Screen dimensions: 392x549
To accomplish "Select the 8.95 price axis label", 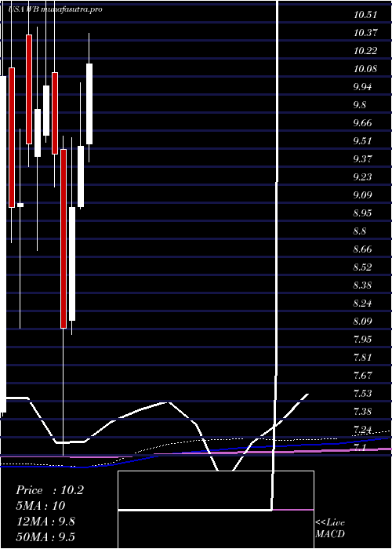I will point(363,213).
